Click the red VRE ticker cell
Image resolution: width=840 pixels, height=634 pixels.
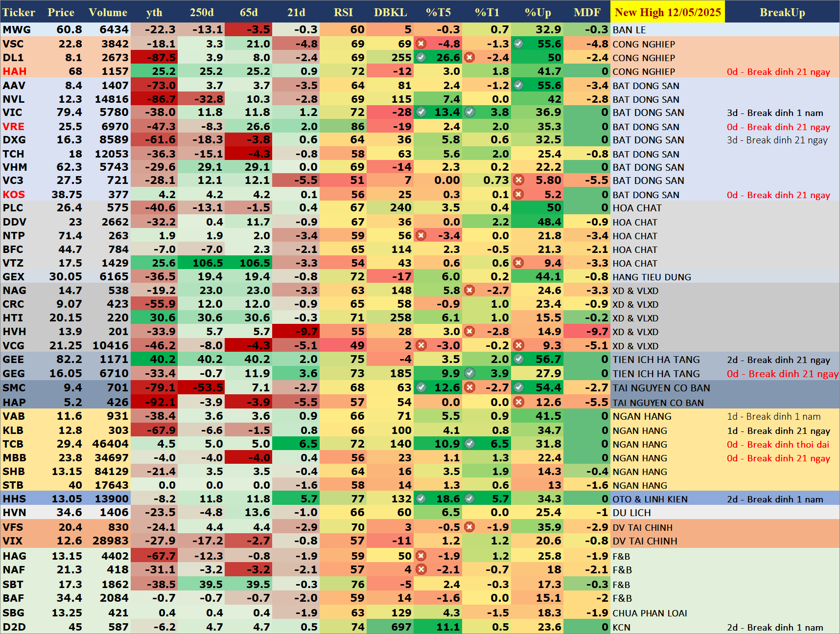pos(14,127)
